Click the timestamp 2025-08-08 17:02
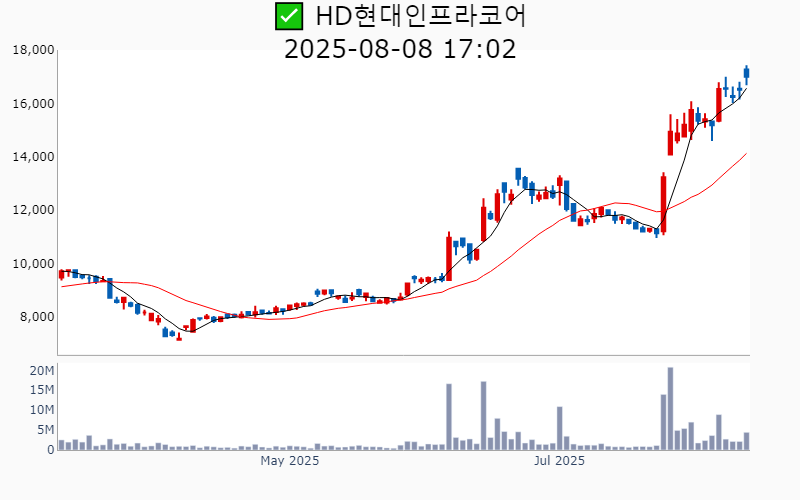Screen dimensions: 800x500 point(400,49)
